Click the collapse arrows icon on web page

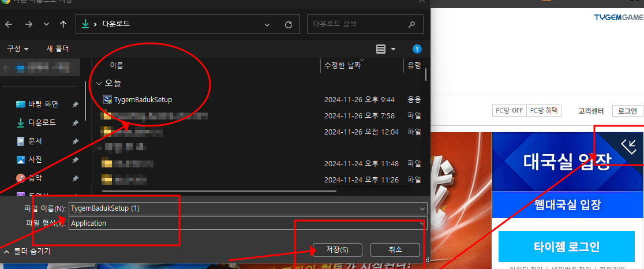click(x=628, y=146)
